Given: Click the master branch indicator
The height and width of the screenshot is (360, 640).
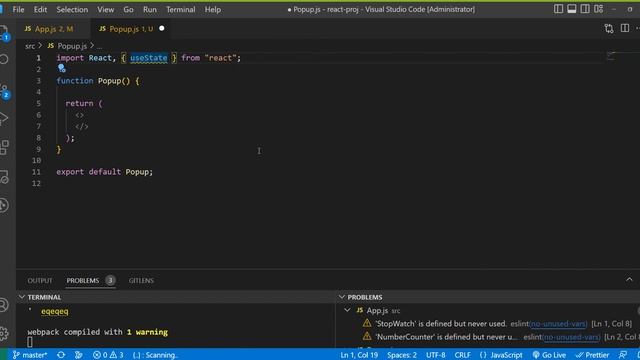Looking at the screenshot, I should pyautogui.click(x=30, y=355).
